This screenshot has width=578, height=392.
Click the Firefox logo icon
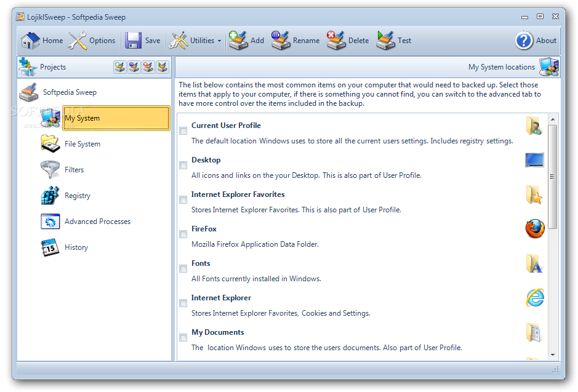coord(535,229)
